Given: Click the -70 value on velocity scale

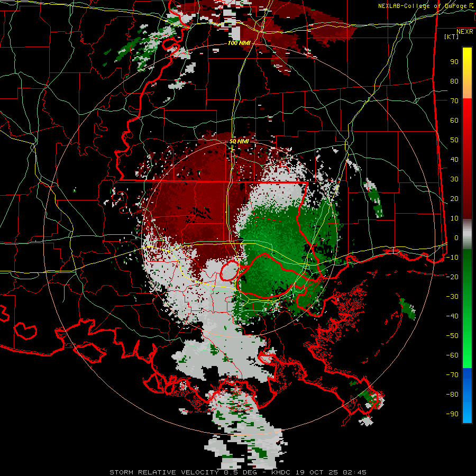Looking at the screenshot, I should [x=452, y=375].
